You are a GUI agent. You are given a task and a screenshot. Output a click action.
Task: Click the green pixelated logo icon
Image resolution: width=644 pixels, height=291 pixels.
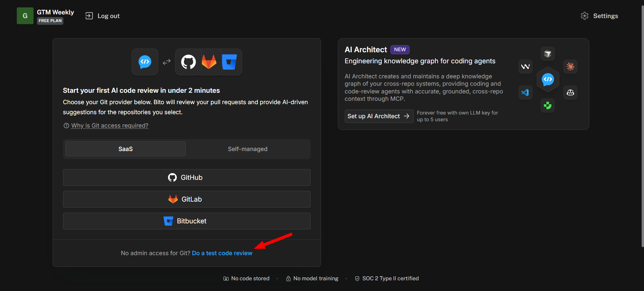point(547,106)
